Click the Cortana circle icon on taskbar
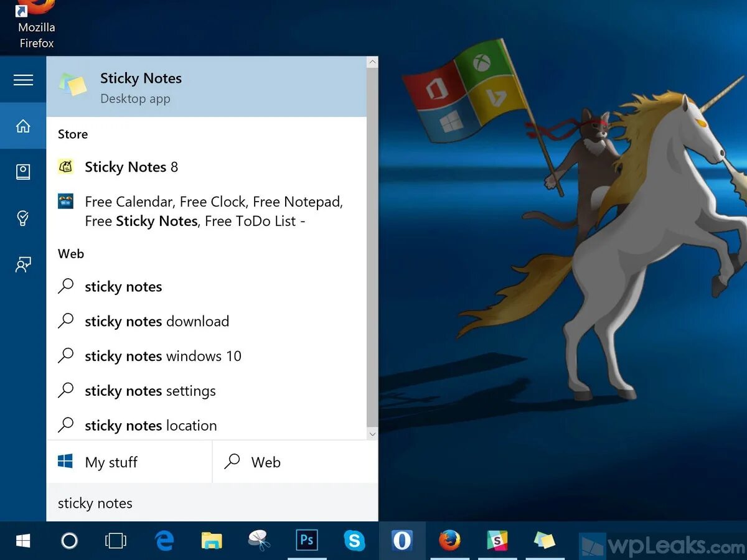Viewport: 747px width, 560px height. pyautogui.click(x=69, y=541)
